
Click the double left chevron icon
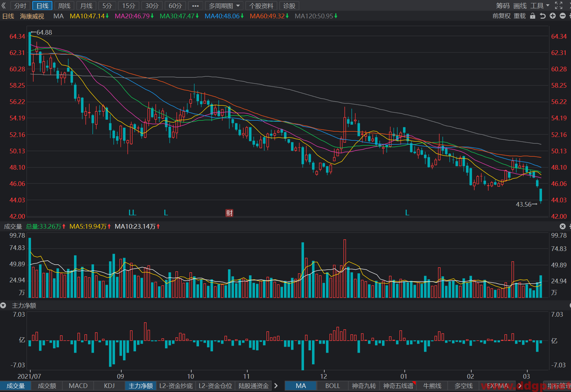(x=4, y=5)
